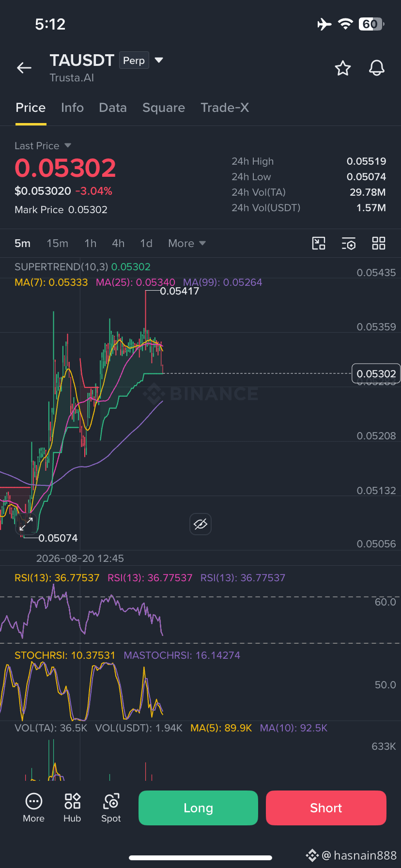Viewport: 401px width, 868px height.
Task: Tap the VOL(USDT): 1.94K label
Action: 139,728
